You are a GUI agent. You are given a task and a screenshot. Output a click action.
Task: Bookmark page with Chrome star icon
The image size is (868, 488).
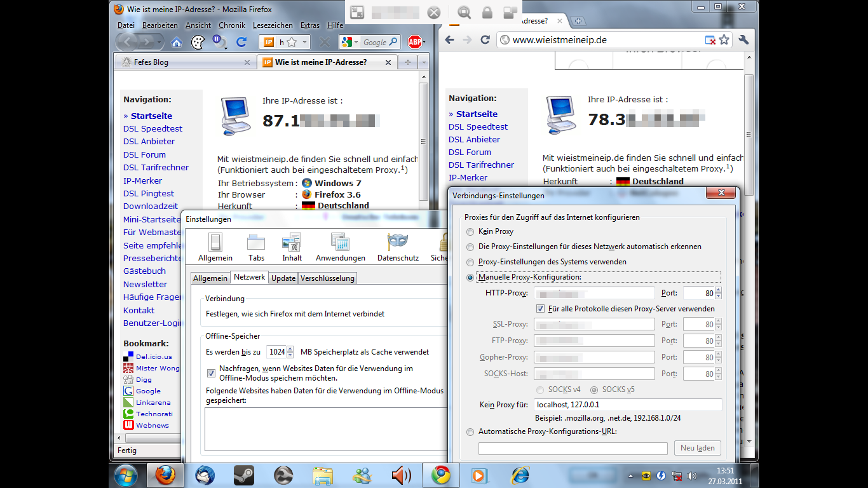click(x=724, y=39)
